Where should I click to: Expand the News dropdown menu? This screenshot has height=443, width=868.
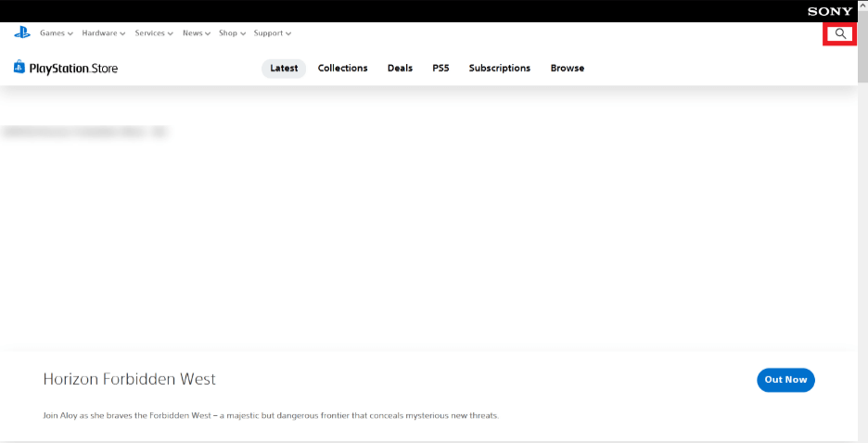coord(197,33)
